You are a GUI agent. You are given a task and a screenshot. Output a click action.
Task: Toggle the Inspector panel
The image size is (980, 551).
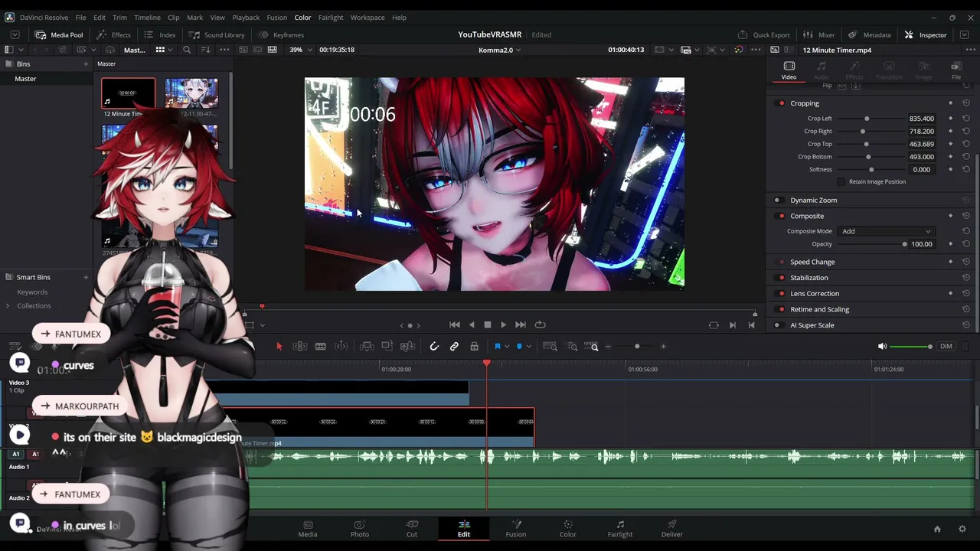925,34
